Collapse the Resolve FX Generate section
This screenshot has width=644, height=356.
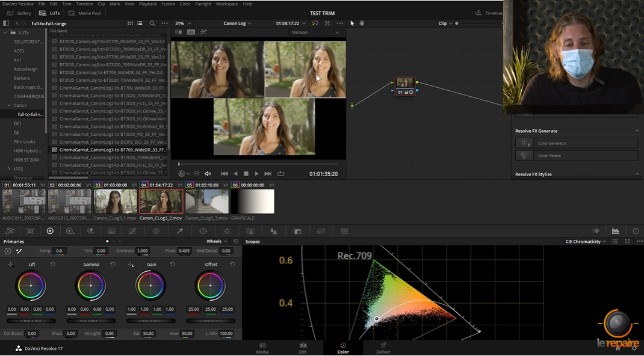point(637,131)
